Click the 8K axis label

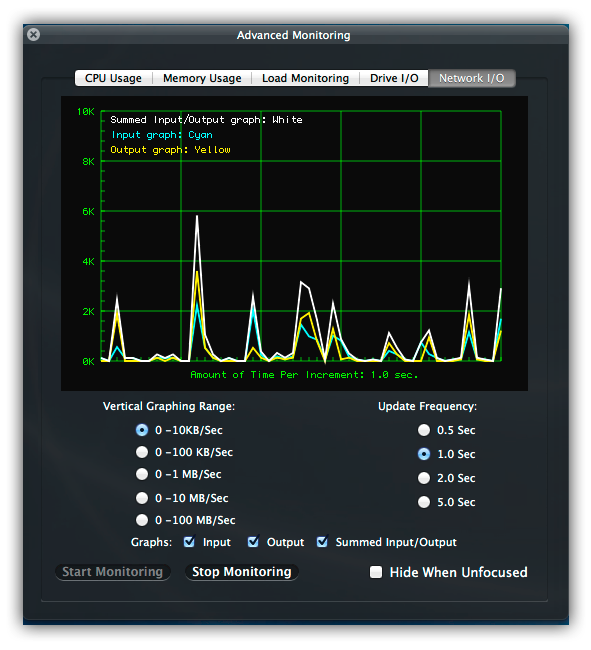point(88,162)
